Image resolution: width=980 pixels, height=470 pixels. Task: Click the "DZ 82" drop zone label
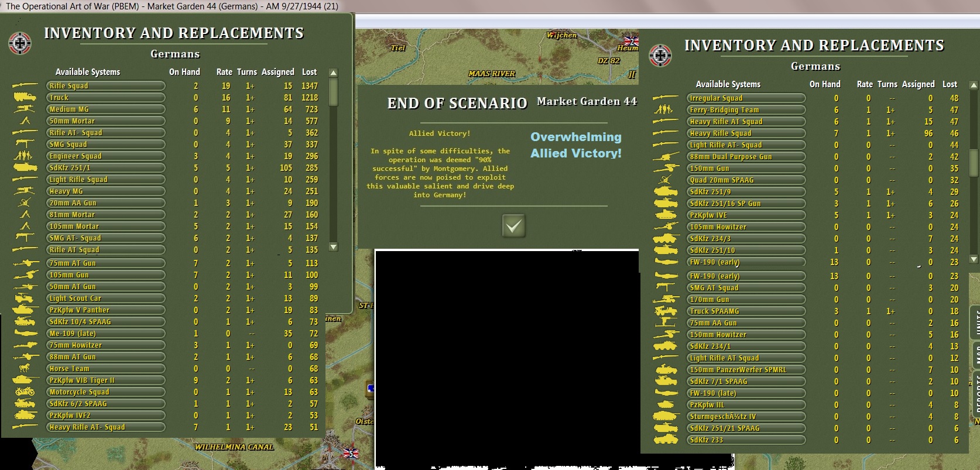(x=608, y=61)
